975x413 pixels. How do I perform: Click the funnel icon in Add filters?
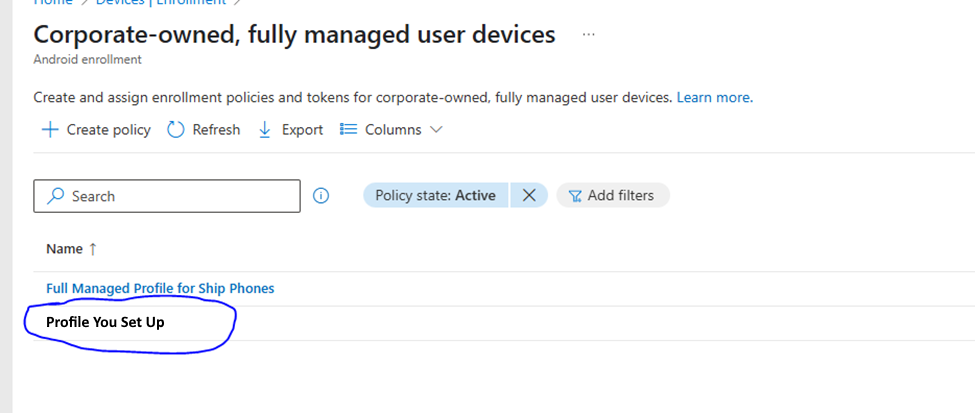coord(575,196)
